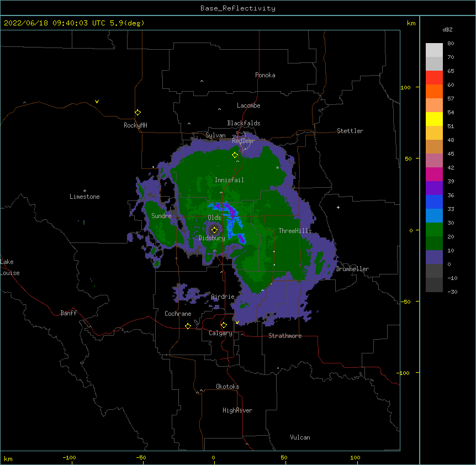This screenshot has height=465, width=476.
Task: Click the Ponoka city label
Action: (x=265, y=75)
